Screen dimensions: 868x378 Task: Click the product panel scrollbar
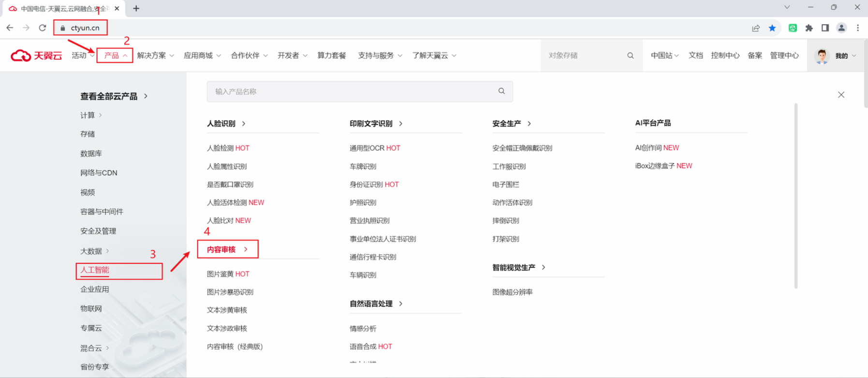[x=796, y=196]
